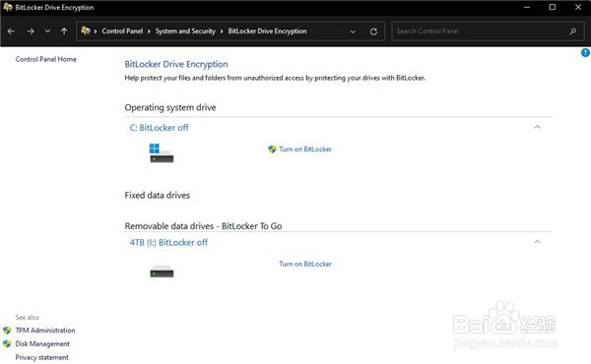Maximize the BitLocker window

tap(553, 7)
